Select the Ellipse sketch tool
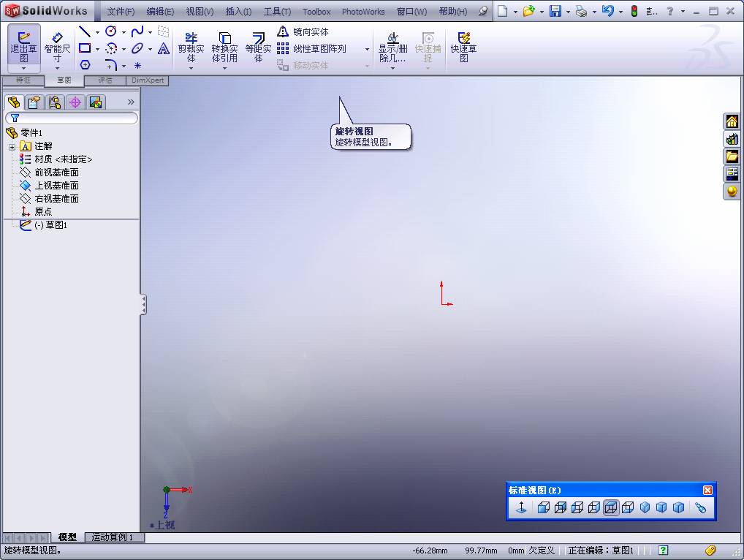The image size is (744, 560). click(x=137, y=48)
